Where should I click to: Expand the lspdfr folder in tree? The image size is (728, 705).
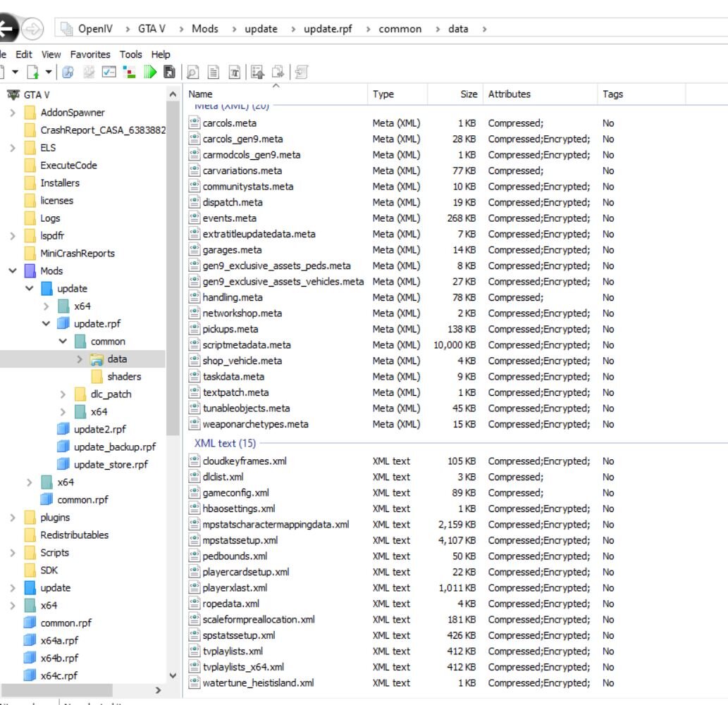pos(13,236)
